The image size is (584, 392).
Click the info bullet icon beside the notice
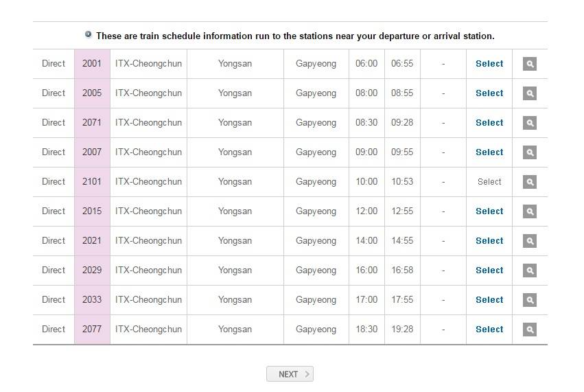point(89,34)
